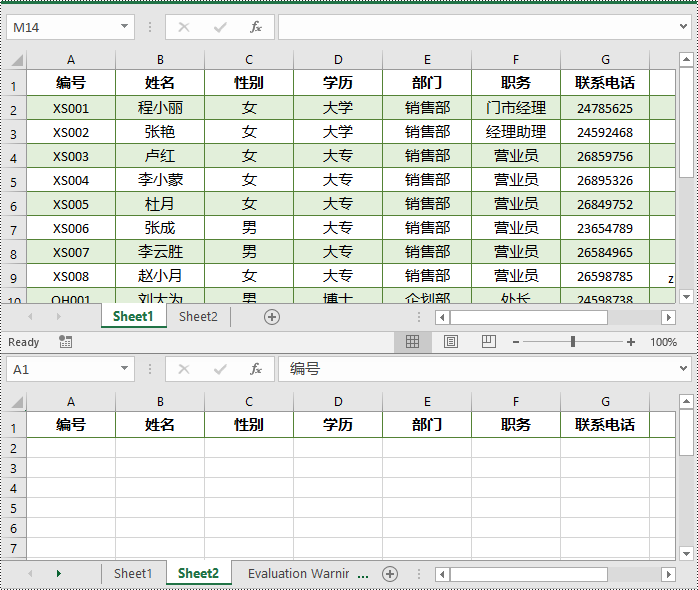Click Enter checkmark icon in bottom formula bar

[220, 369]
